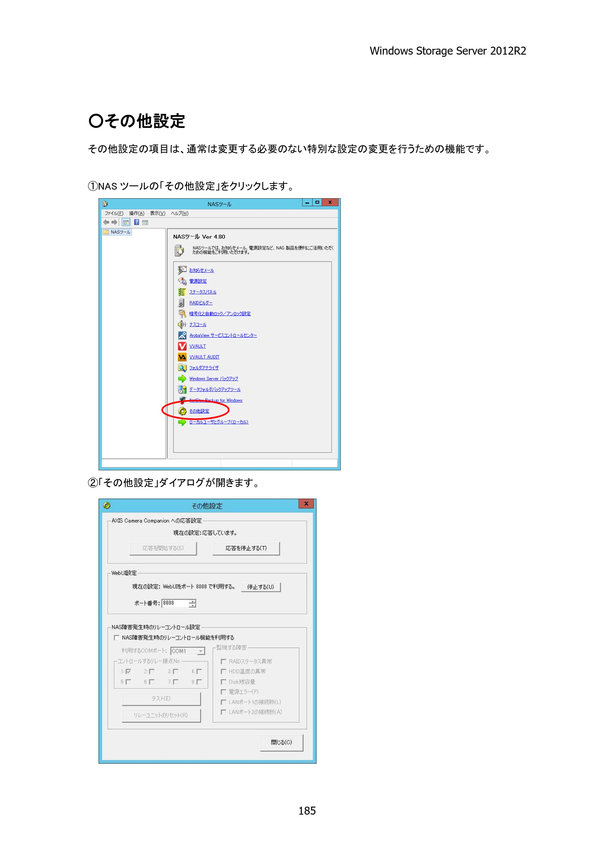The width and height of the screenshot is (614, 868).
Task: Click the Windows Server バックアップ arrow icon
Action: [182, 378]
